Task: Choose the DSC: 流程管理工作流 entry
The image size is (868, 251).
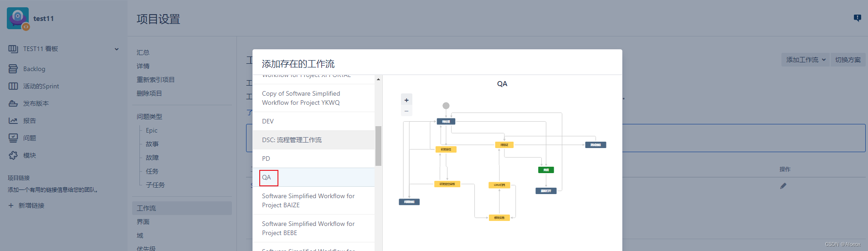Action: 292,140
